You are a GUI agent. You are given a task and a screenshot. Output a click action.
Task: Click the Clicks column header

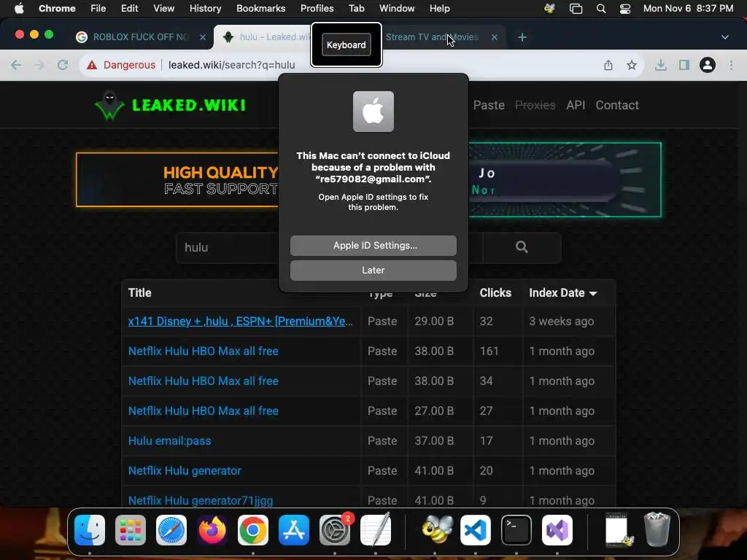495,293
